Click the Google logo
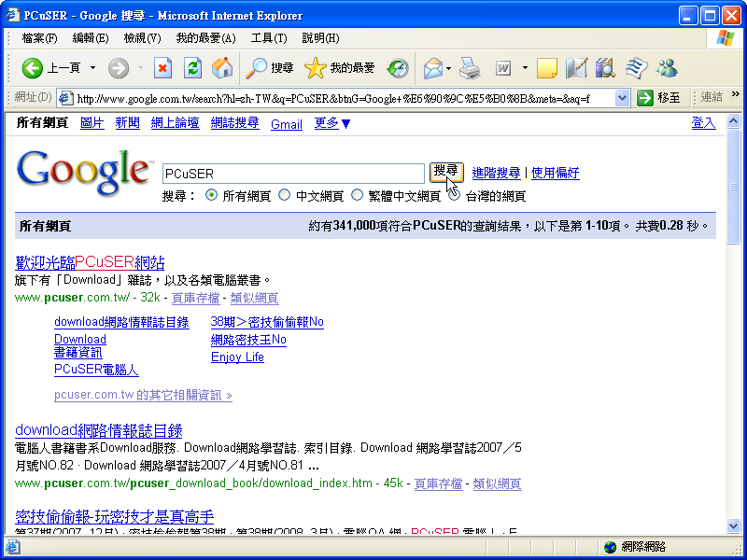747x560 pixels. click(x=83, y=173)
